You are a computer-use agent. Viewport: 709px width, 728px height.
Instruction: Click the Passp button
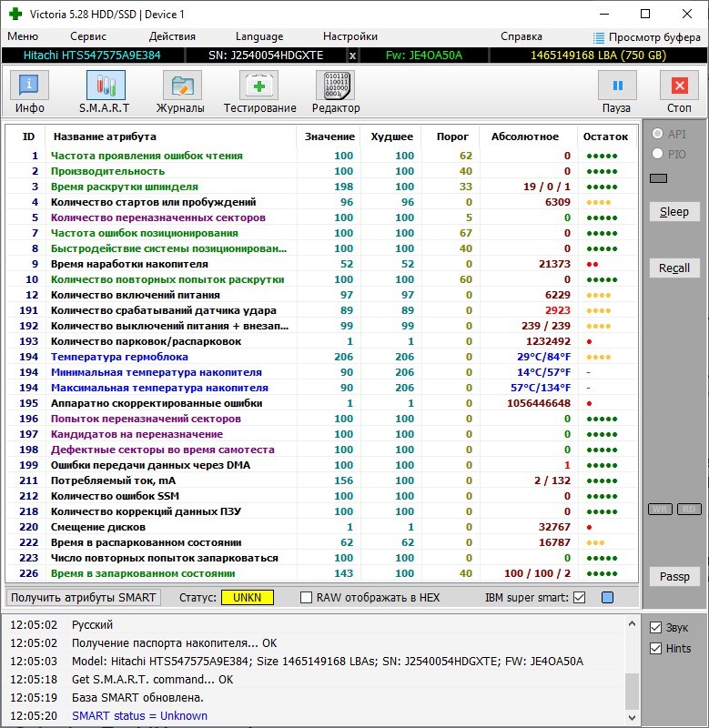pos(674,577)
